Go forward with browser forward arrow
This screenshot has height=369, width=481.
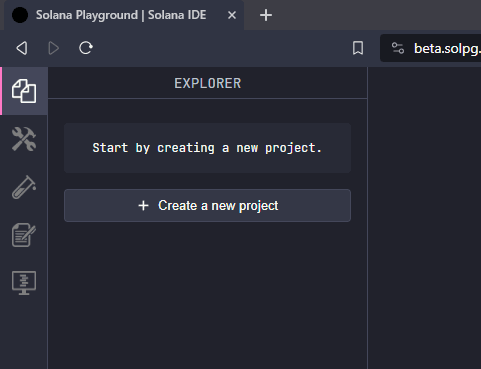tap(53, 48)
